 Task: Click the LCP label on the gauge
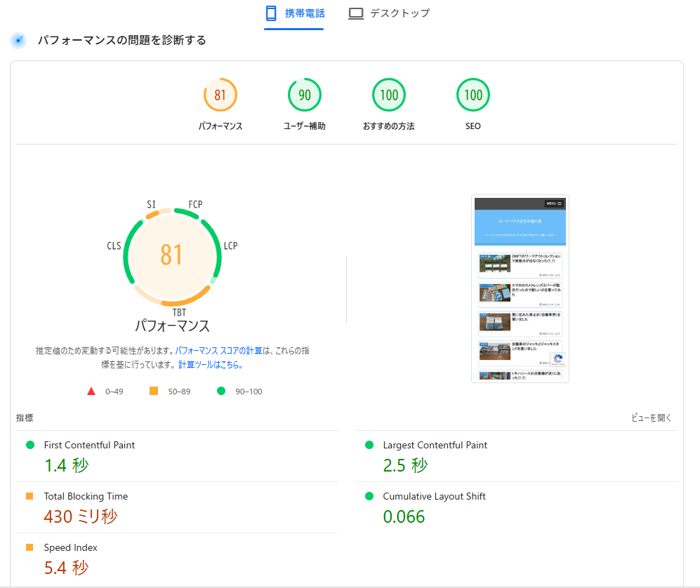pos(230,246)
